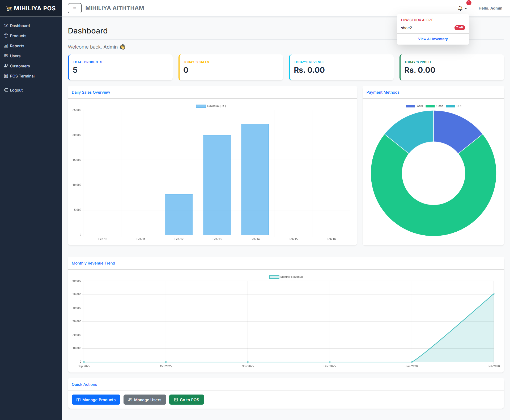Click the green Cash donut segment
Screen dimensions: 510x420
[x=433, y=220]
